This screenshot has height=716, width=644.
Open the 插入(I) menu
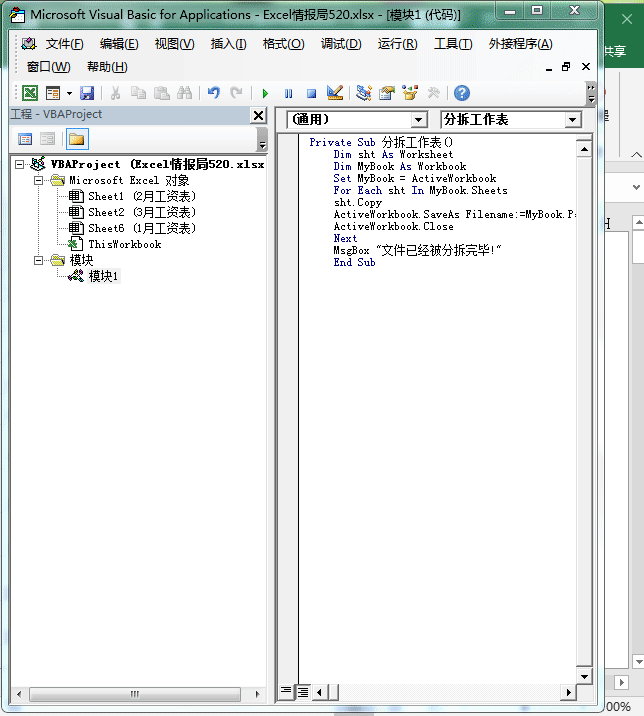pos(228,44)
